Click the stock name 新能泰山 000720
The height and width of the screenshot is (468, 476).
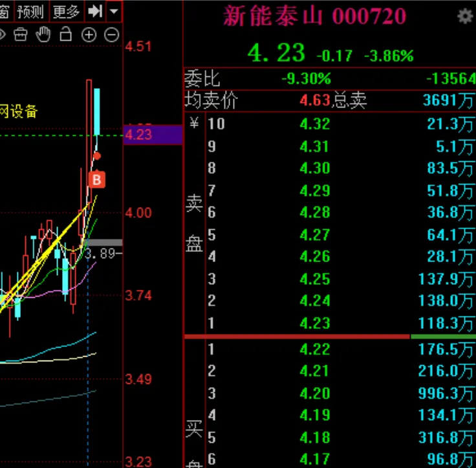point(314,17)
